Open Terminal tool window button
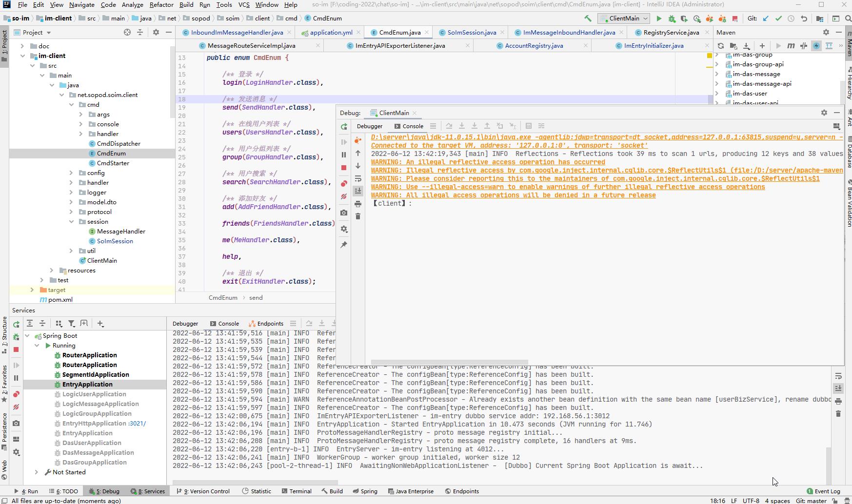 296,491
